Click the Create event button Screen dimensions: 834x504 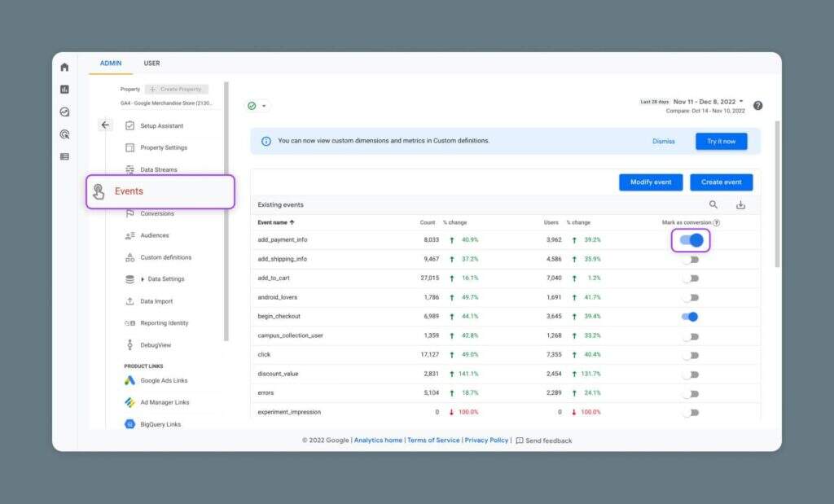[721, 182]
